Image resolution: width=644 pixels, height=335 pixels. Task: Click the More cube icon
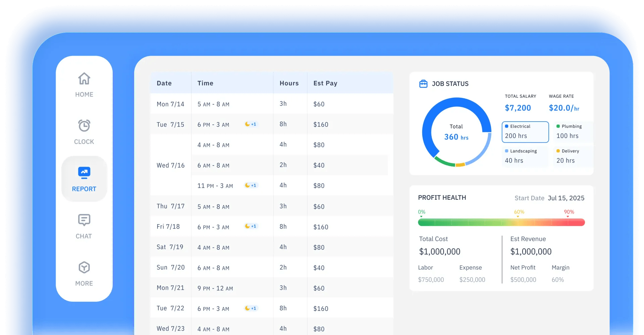(x=84, y=268)
